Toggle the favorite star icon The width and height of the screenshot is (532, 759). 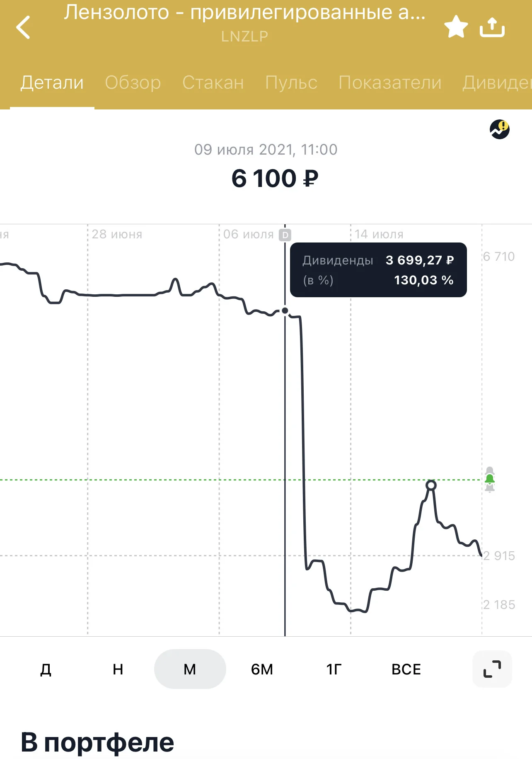pos(456,27)
